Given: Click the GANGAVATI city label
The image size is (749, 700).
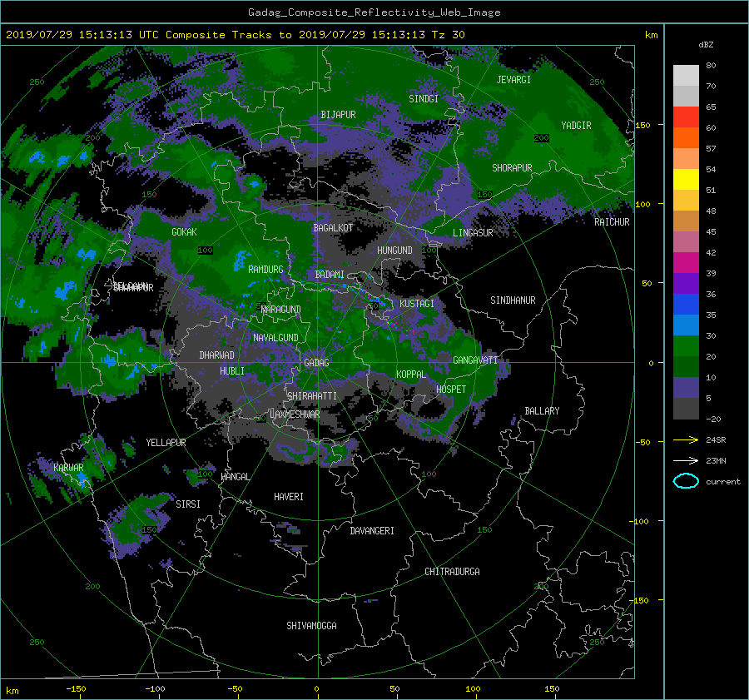Looking at the screenshot, I should (x=475, y=360).
